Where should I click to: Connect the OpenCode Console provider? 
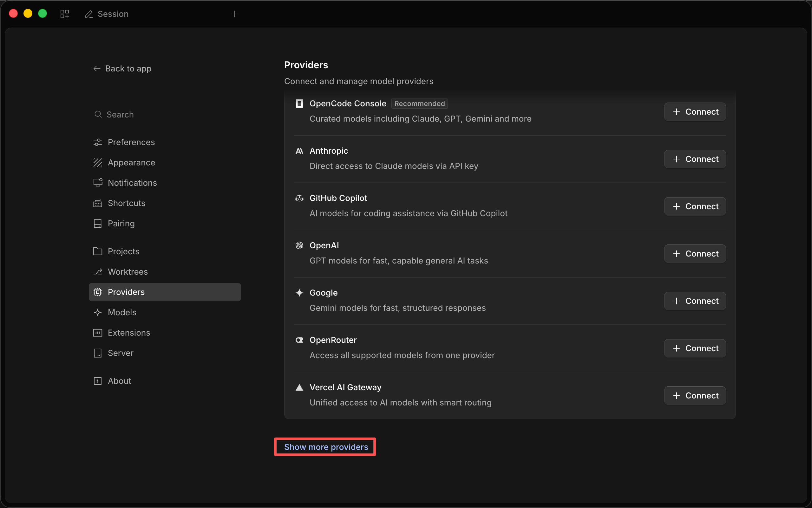695,111
